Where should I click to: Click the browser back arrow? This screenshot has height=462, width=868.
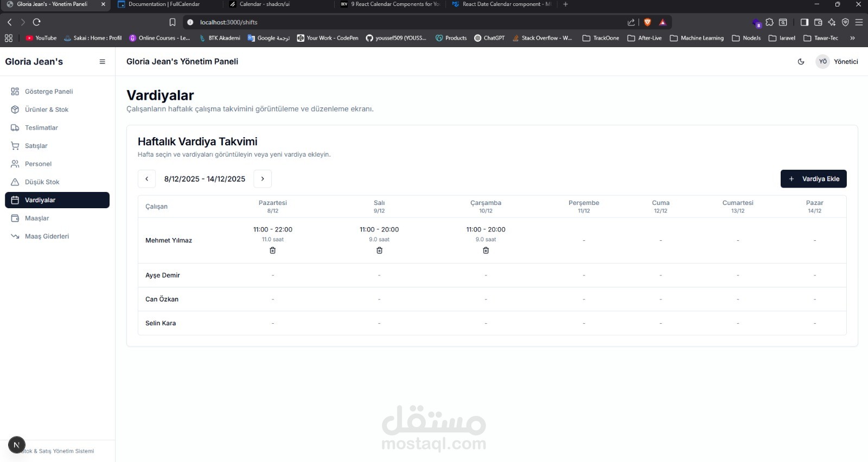click(x=9, y=22)
